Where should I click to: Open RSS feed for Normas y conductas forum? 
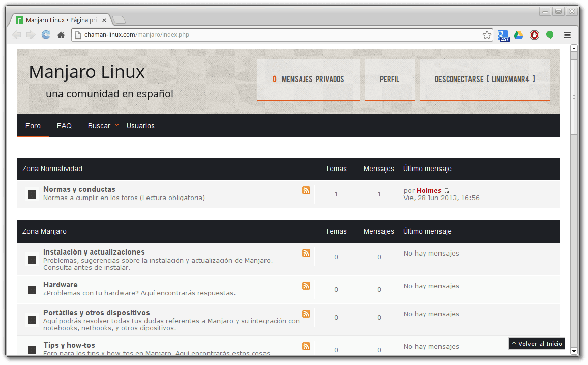click(306, 190)
